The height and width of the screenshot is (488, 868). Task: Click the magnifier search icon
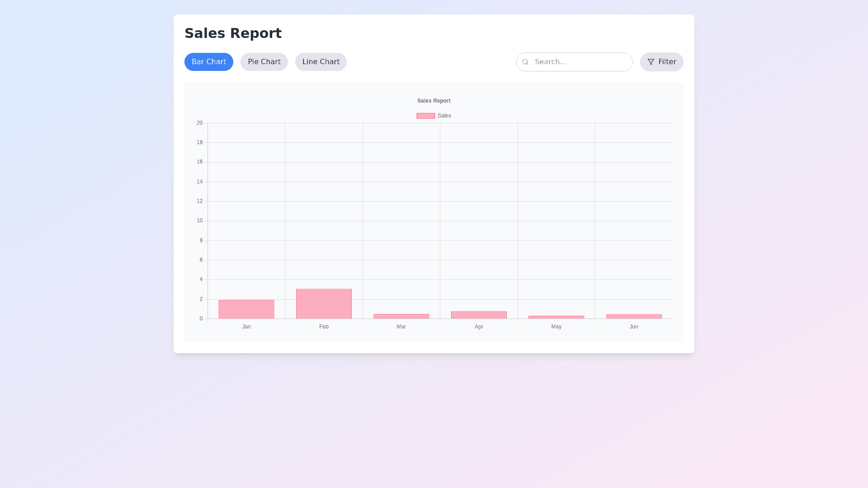coord(525,62)
